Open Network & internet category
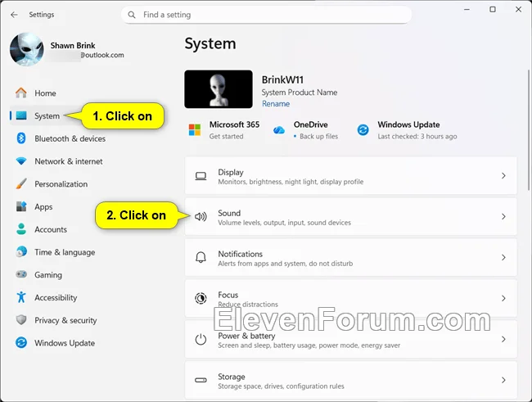This screenshot has width=532, height=402. (x=69, y=161)
